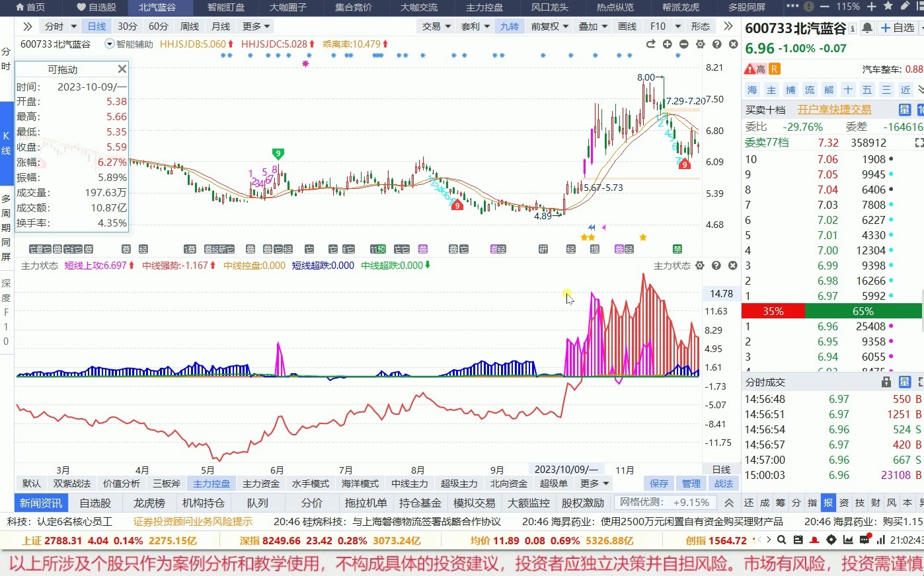Expand the 智能辅助 dropdown
The image size is (924, 576).
click(110, 44)
